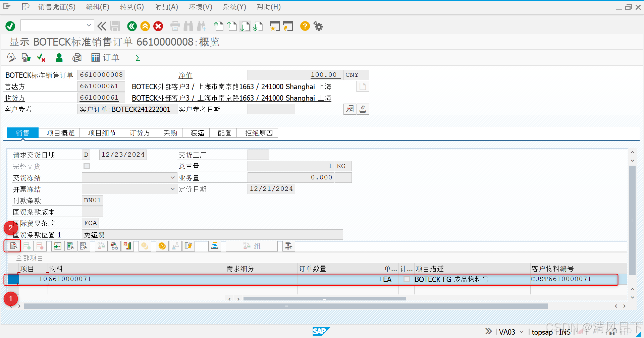Click the green Back arrow icon
This screenshot has height=338, width=644.
pyautogui.click(x=132, y=26)
